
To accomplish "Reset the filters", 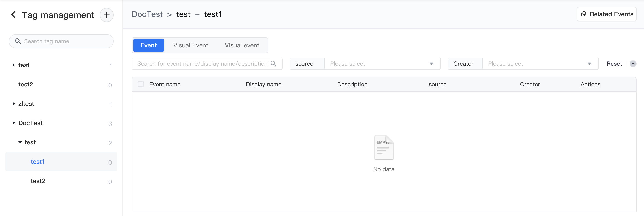I will 614,64.
